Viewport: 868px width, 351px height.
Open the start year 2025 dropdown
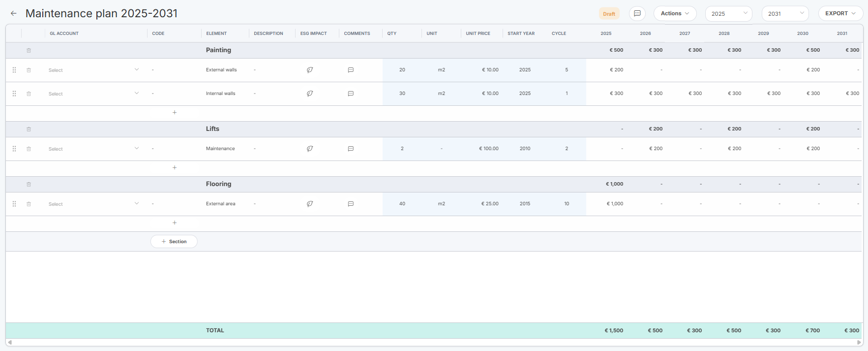[729, 13]
